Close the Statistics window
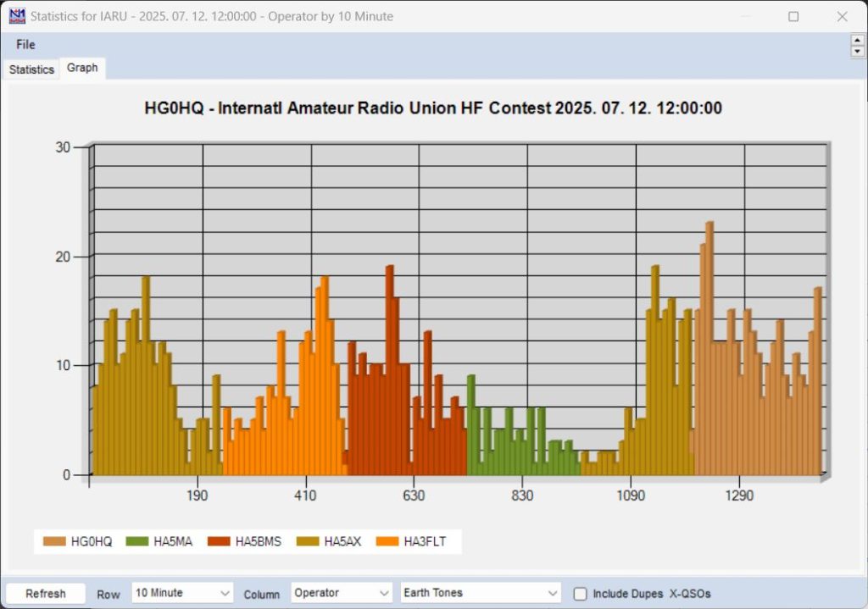The image size is (868, 609). 842,17
